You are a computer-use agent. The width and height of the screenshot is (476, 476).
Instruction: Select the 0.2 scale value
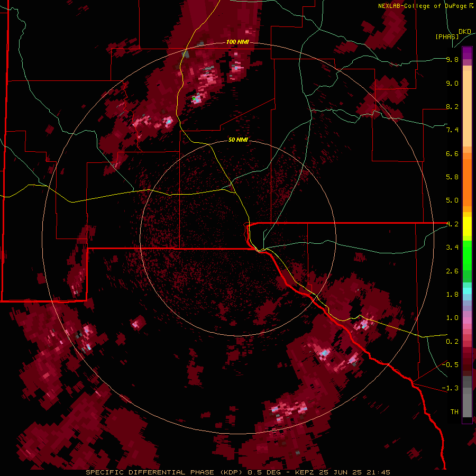[x=452, y=342]
